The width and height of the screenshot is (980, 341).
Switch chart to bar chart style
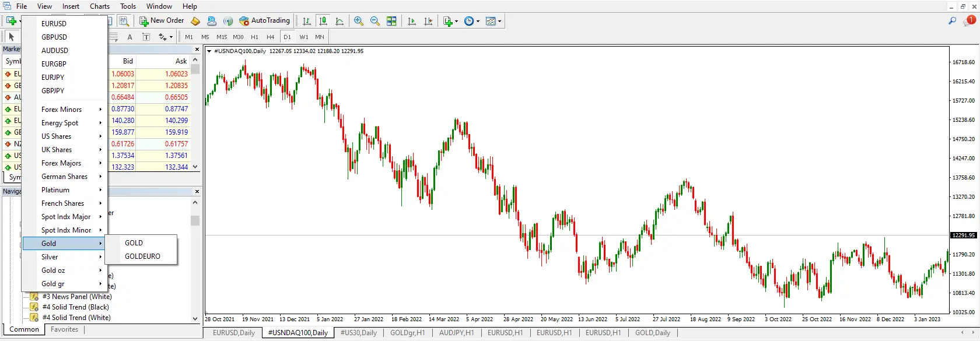307,21
